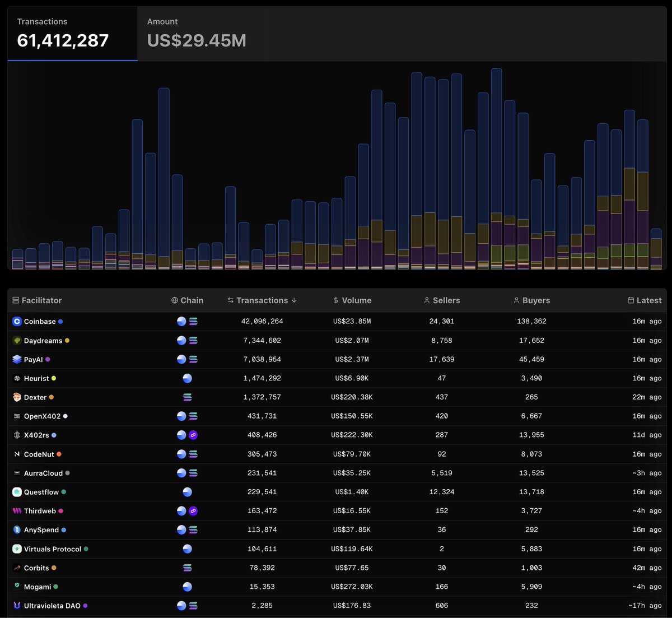Open the AurraCloud facilitator name link
Viewport: 672px width, 618px height.
pyautogui.click(x=43, y=473)
